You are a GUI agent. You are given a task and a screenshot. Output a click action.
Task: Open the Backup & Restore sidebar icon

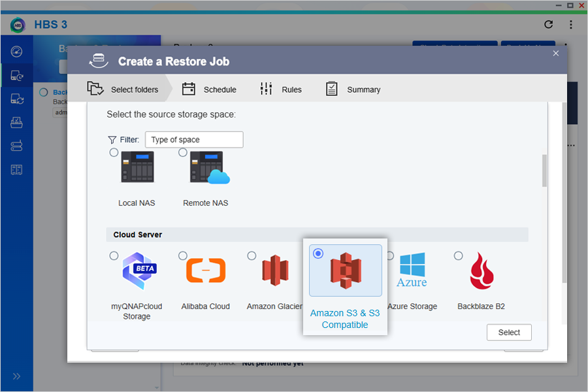point(16,76)
